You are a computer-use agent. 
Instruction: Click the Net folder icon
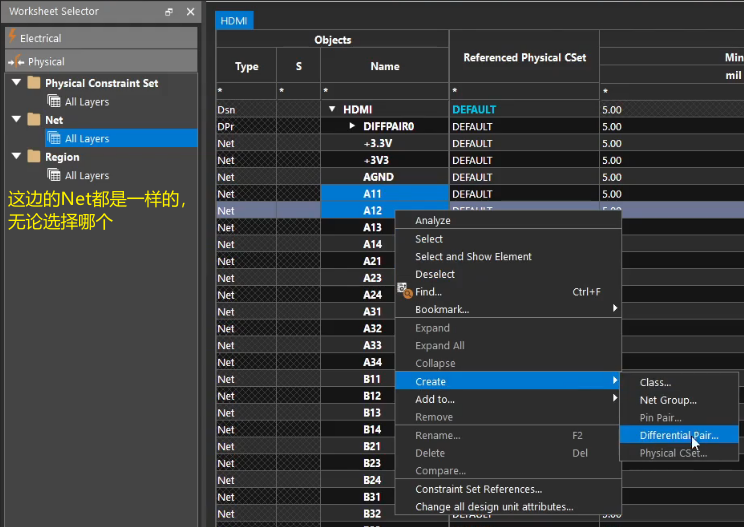point(34,120)
